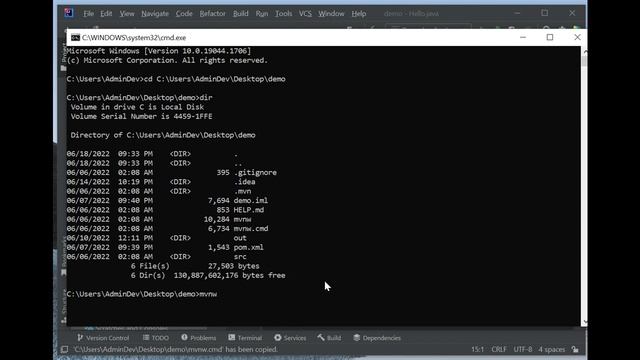The image size is (640, 360).
Task: Open the Build menu
Action: (240, 13)
